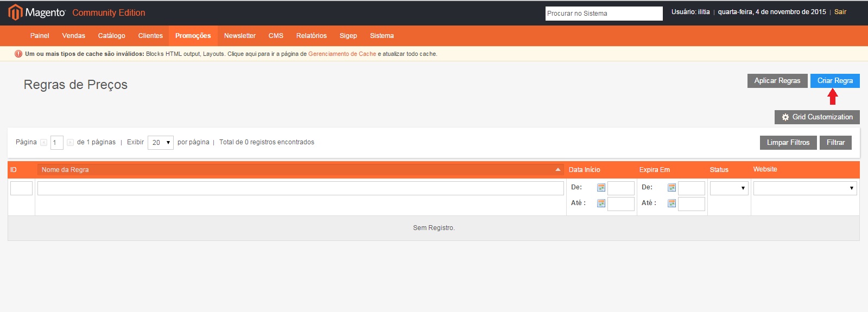The image size is (868, 312).
Task: Focus the Procurar no Sistema search field
Action: [604, 14]
